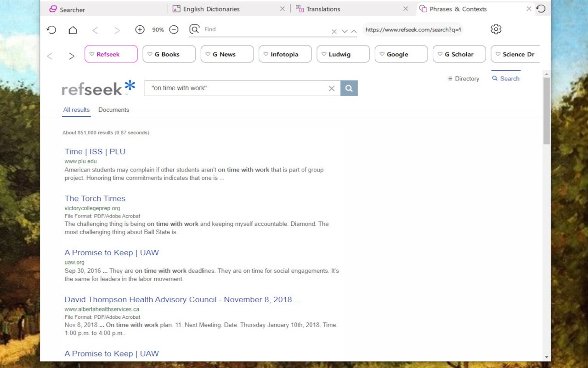Open the Search link at top right
588x368 pixels.
[x=506, y=79]
